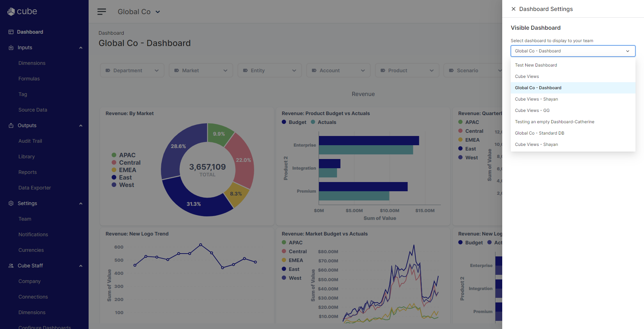Click the cube logo in the sidebar
Screen dimensions: 644x329
coord(22,11)
